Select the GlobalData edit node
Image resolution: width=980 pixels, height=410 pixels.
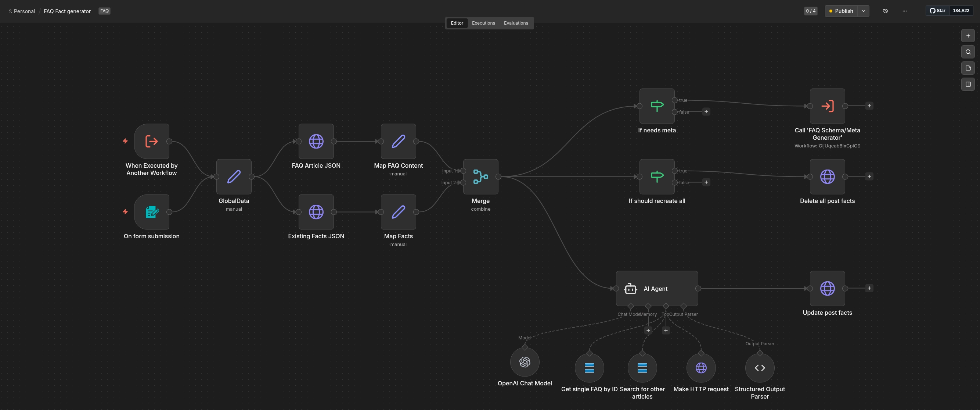234,177
